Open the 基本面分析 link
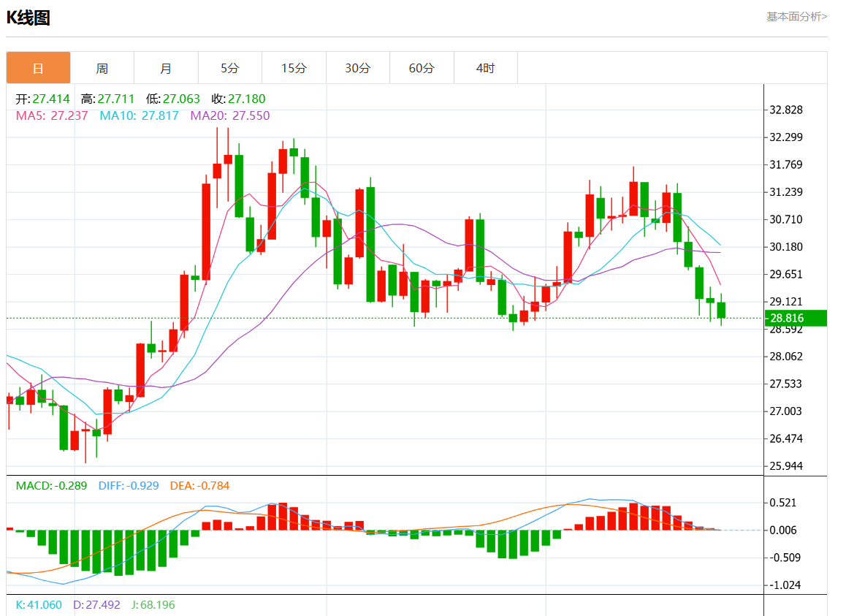The image size is (846, 616). coord(796,16)
